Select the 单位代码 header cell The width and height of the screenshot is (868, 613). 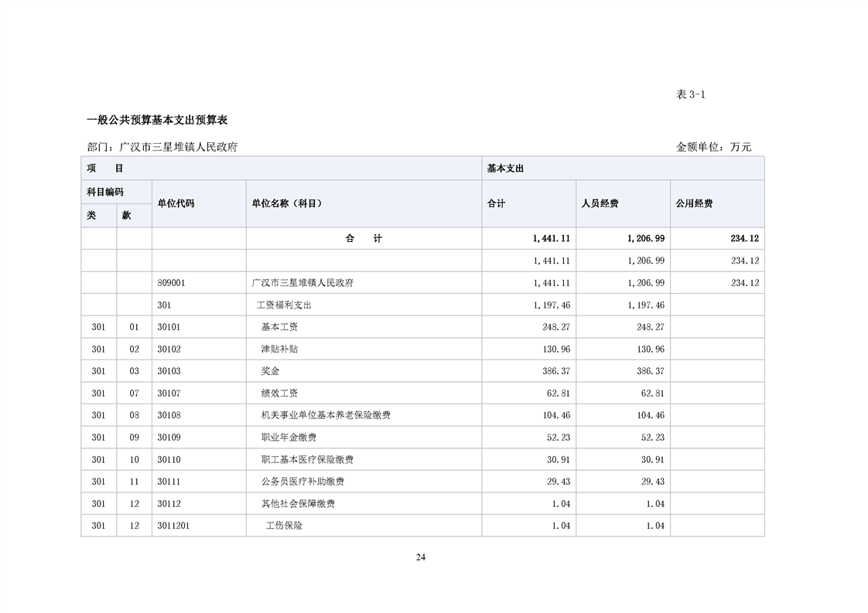pos(199,203)
